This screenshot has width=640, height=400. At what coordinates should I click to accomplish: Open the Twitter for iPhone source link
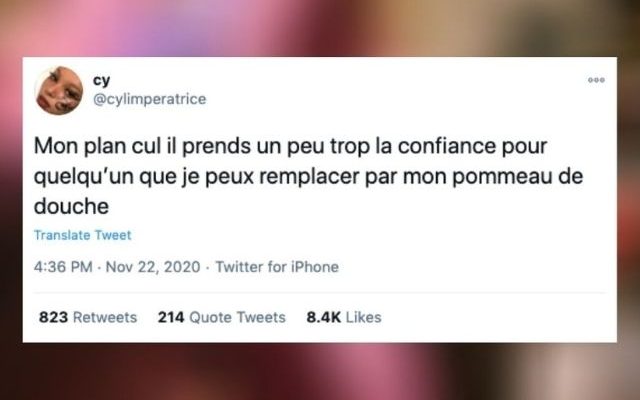[x=277, y=267]
